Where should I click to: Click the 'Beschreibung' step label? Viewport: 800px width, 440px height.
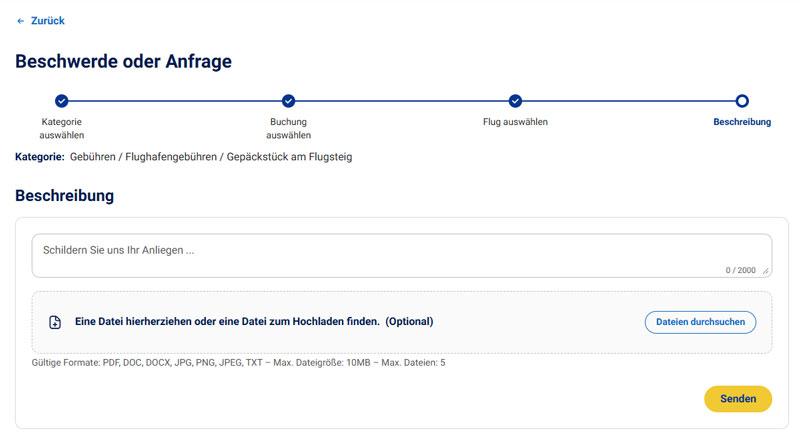(x=742, y=122)
